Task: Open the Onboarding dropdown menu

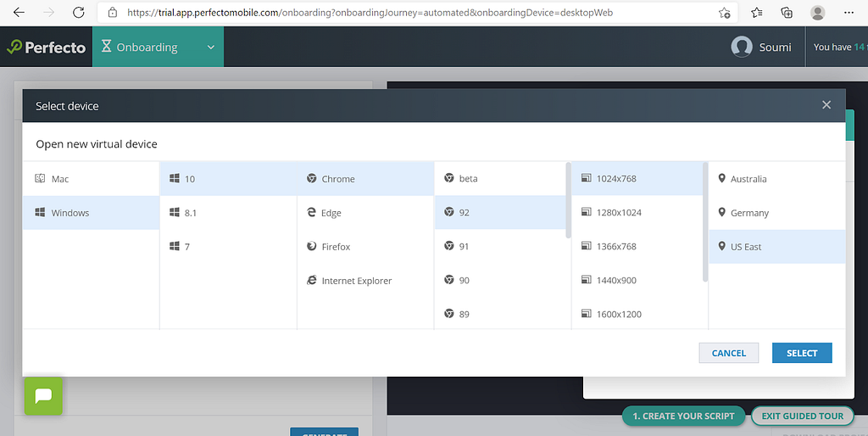Action: coord(159,48)
